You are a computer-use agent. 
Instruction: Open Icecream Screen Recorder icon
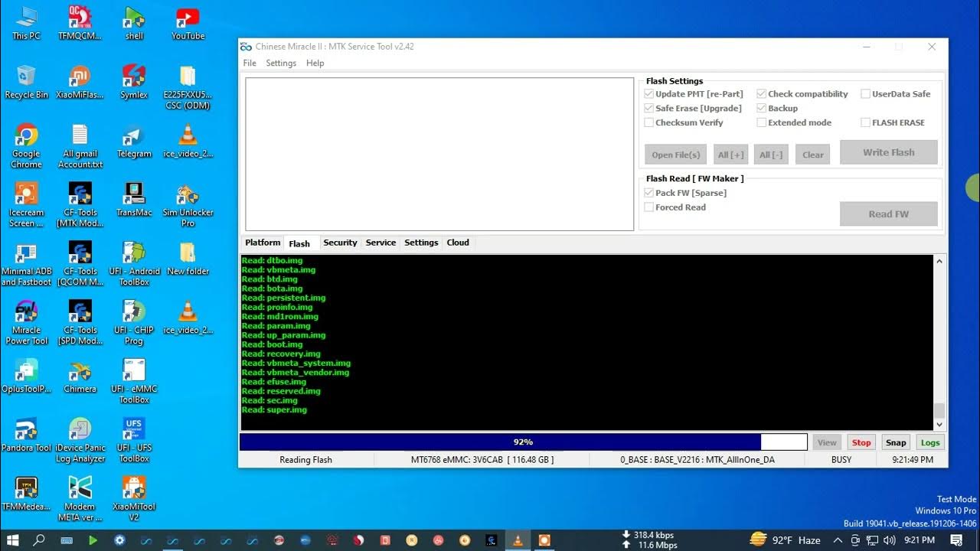[x=26, y=205]
